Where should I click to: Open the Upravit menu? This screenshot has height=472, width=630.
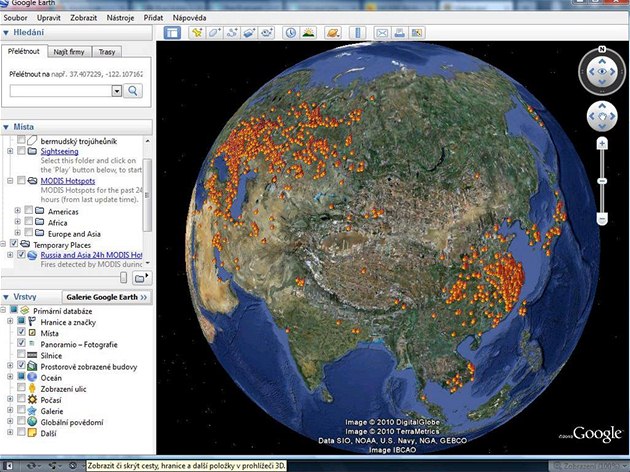49,18
